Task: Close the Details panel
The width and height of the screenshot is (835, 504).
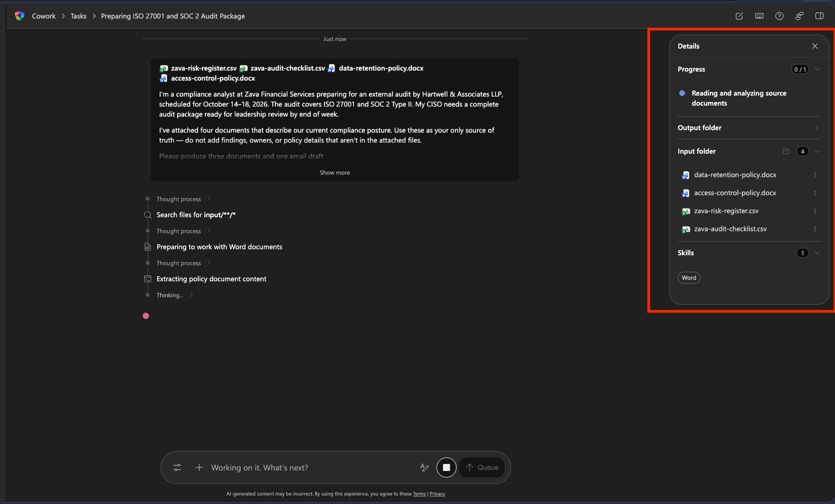Action: click(814, 46)
